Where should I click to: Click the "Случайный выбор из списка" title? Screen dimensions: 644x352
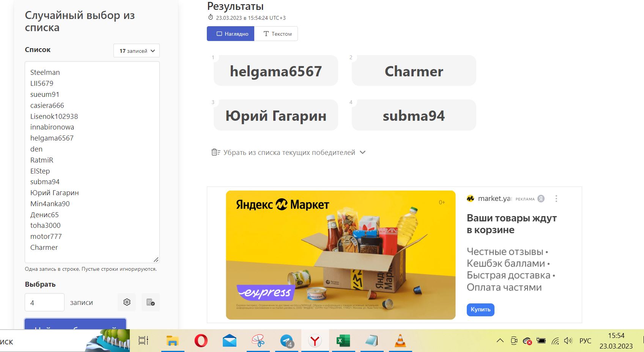click(80, 21)
